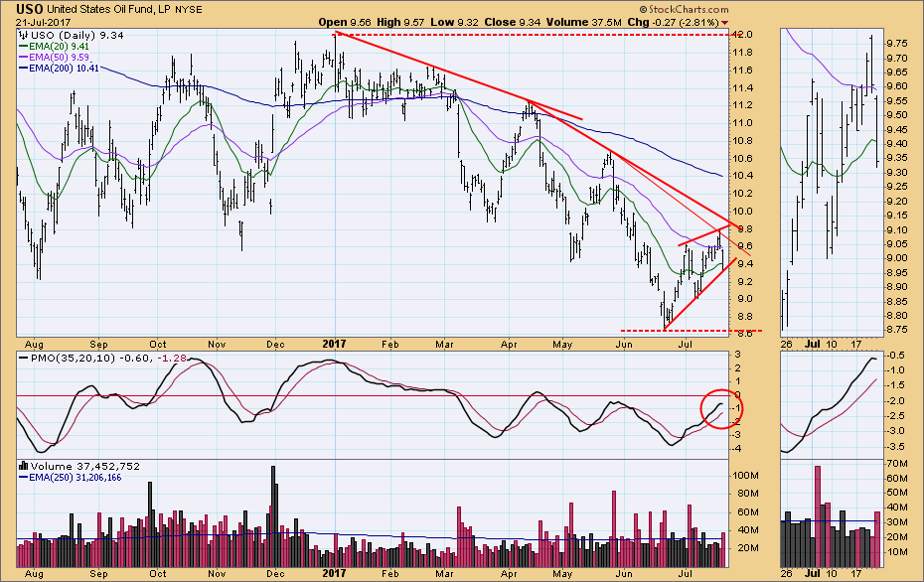The image size is (924, 582).
Task: Click the 'EMA(20) 9.41' legend entry
Action: (59, 46)
